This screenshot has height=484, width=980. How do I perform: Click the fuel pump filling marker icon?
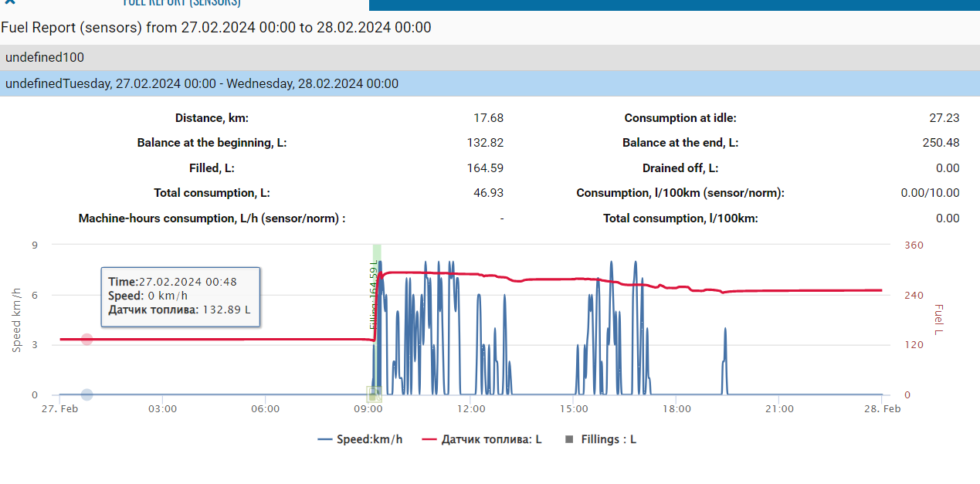[374, 394]
